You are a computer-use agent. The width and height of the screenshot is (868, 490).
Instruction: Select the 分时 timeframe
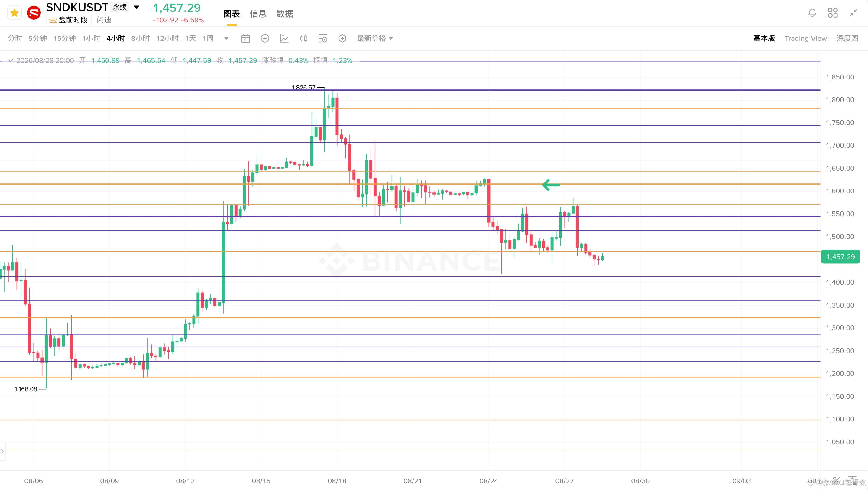pos(15,38)
